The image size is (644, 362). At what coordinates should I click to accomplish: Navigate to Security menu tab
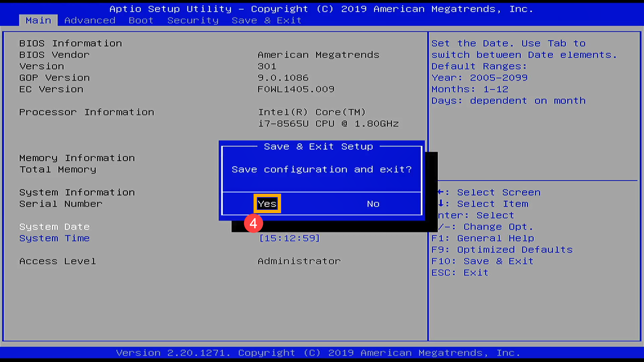click(193, 20)
